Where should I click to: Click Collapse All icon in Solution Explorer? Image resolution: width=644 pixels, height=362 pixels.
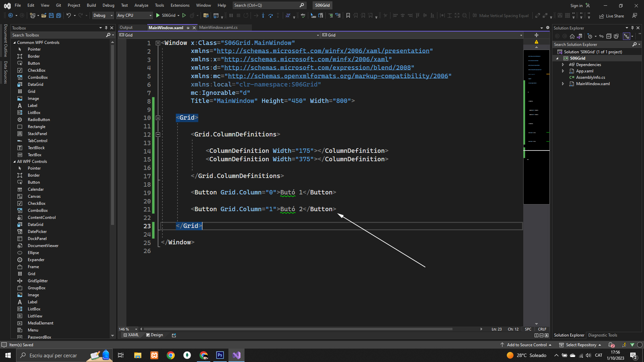coord(609,36)
